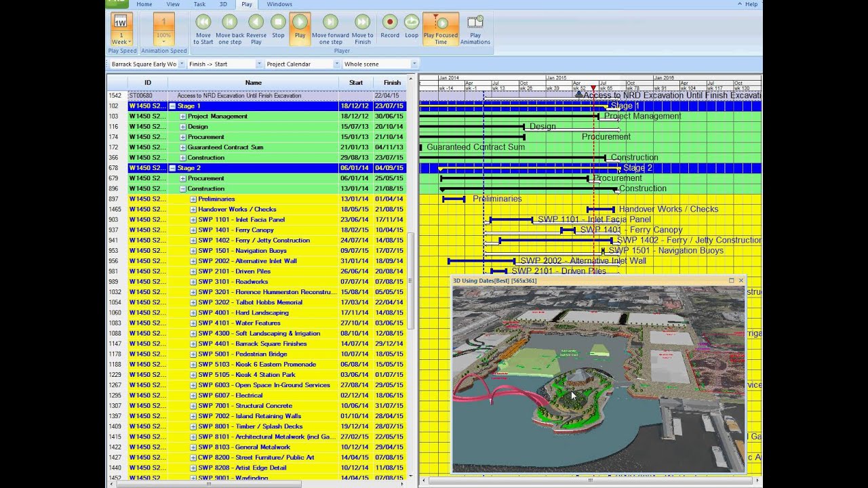Image resolution: width=868 pixels, height=488 pixels.
Task: Expand the Preliminaries task group
Action: (x=193, y=199)
